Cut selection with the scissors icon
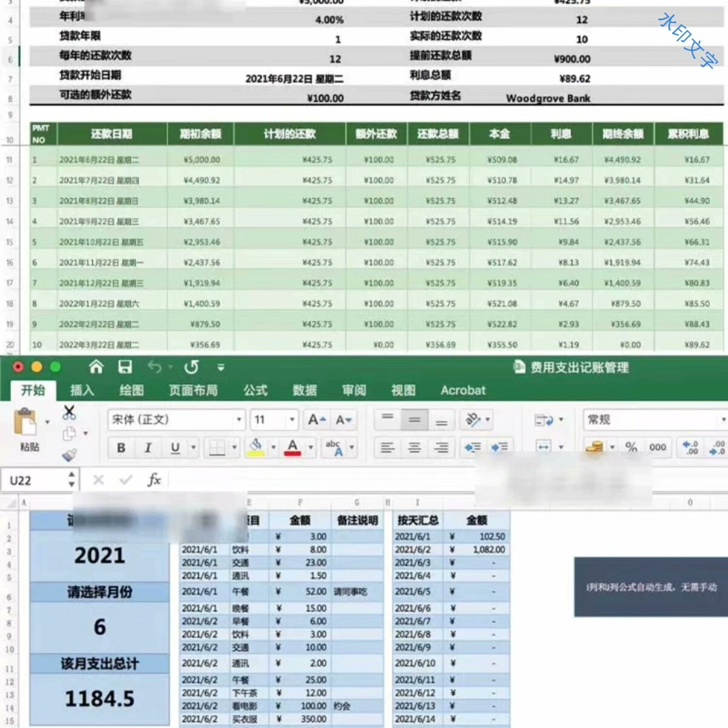The width and height of the screenshot is (728, 728). pos(69,413)
